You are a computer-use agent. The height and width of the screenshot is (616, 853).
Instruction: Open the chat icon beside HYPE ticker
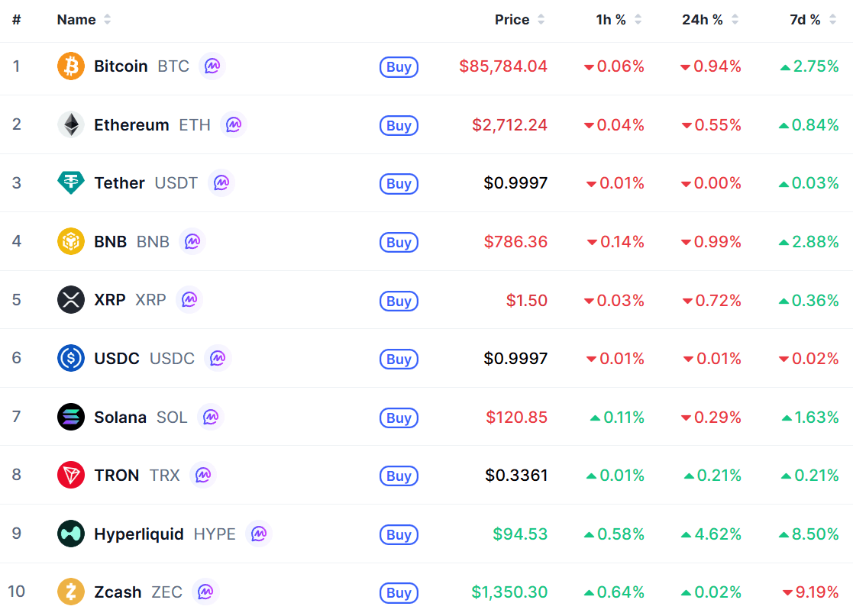pyautogui.click(x=259, y=534)
